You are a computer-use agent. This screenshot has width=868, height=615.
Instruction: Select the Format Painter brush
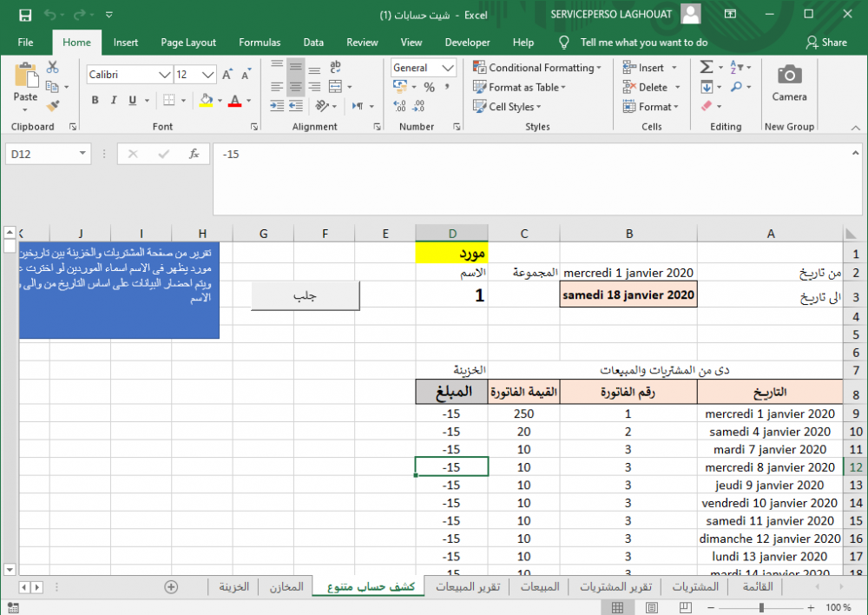53,106
